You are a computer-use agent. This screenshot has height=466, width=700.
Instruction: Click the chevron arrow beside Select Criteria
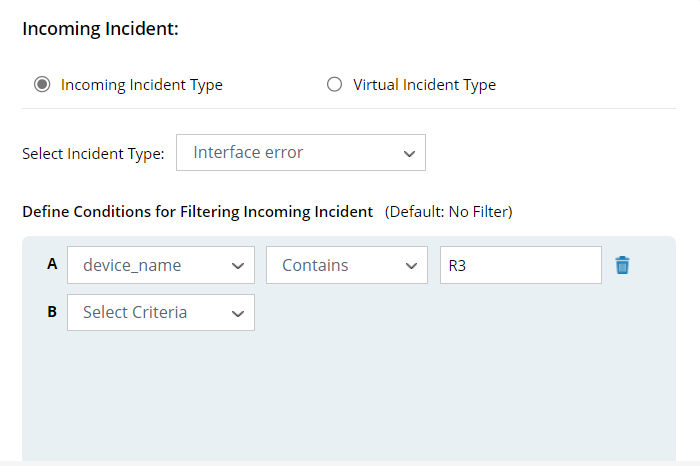[x=237, y=313]
